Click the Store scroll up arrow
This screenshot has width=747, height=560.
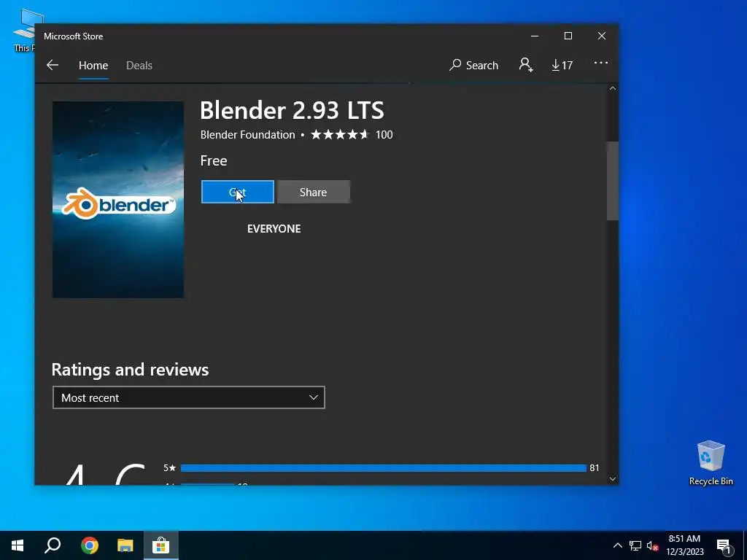tap(613, 88)
